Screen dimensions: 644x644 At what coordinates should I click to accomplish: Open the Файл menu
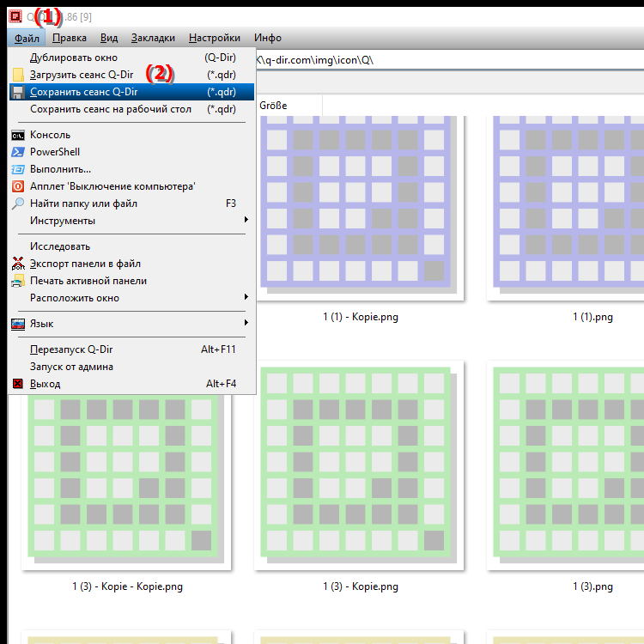coord(27,38)
